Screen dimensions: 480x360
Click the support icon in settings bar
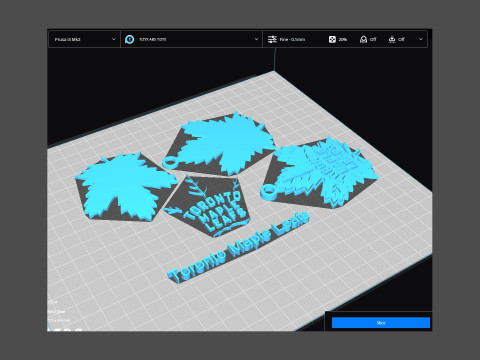[x=363, y=39]
